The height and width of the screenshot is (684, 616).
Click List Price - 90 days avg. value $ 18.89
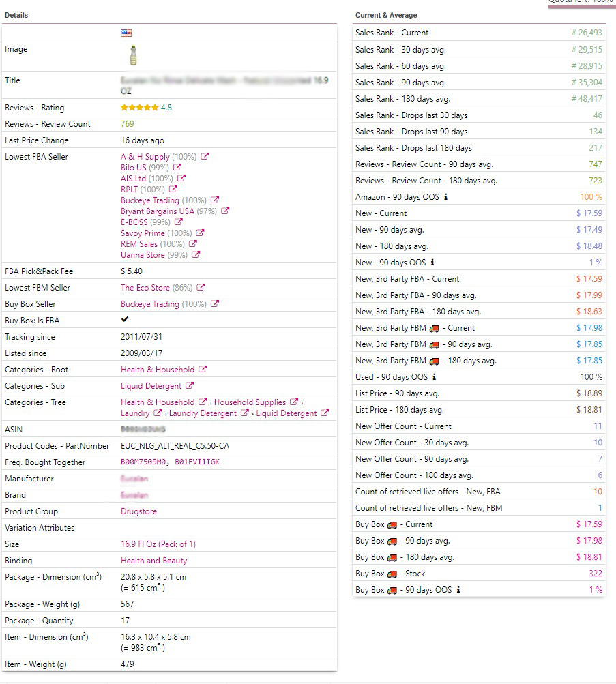[589, 393]
